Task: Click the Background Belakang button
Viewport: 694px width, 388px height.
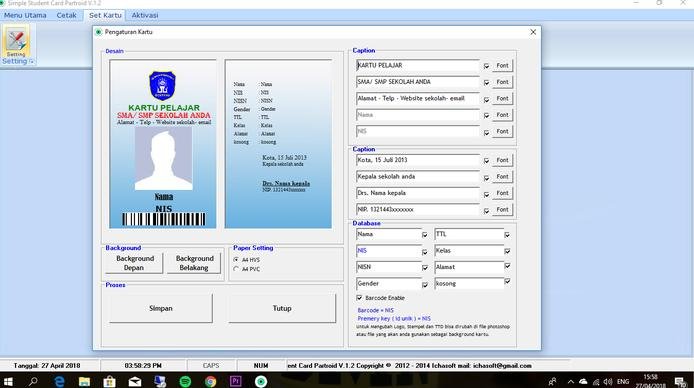Action: [193, 263]
